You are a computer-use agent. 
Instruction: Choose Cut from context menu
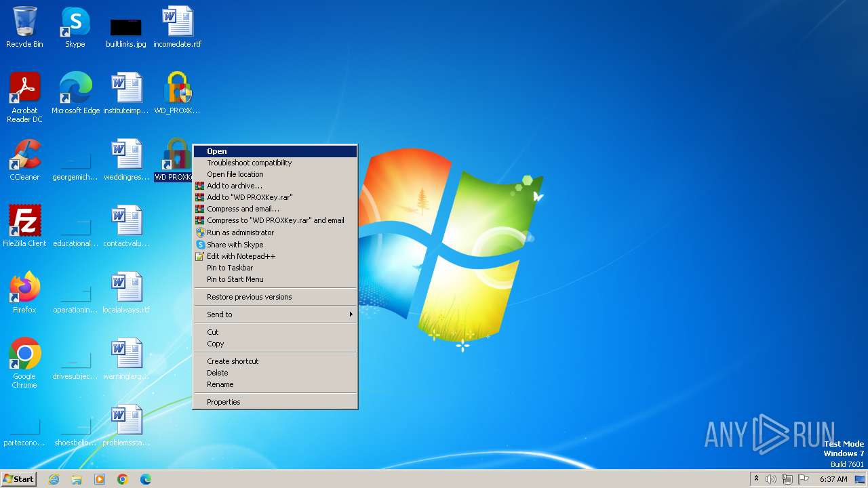point(275,332)
